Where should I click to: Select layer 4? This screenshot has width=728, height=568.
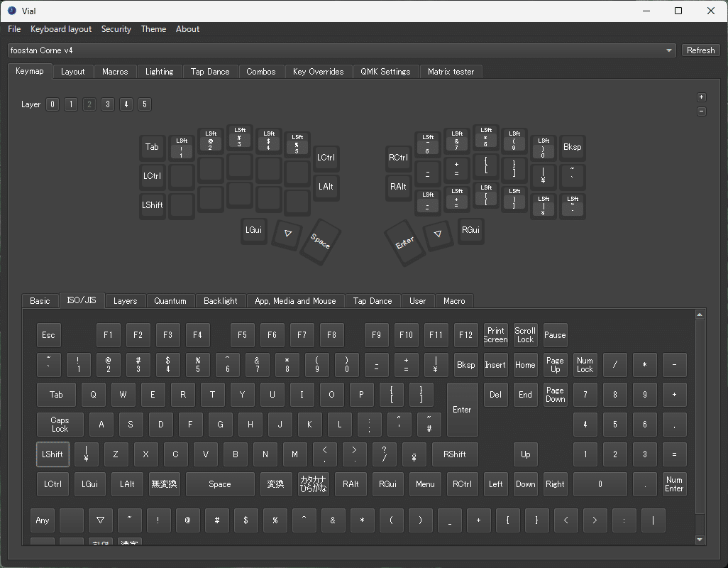click(126, 104)
